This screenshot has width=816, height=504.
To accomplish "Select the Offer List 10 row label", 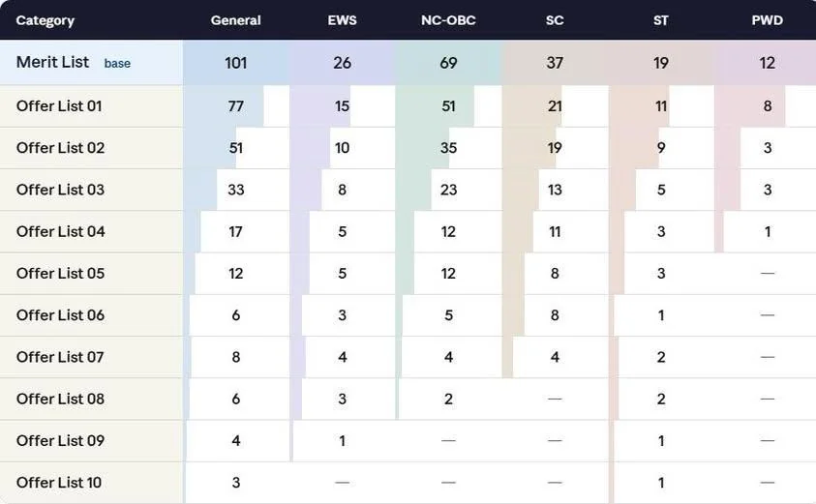I will (x=59, y=482).
